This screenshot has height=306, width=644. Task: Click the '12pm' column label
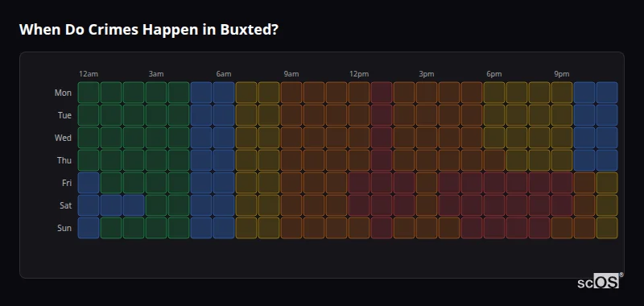click(359, 74)
